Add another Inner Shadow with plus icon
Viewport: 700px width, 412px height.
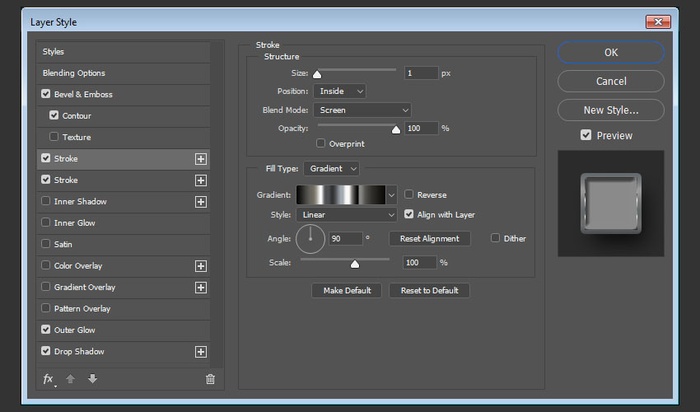(x=201, y=202)
